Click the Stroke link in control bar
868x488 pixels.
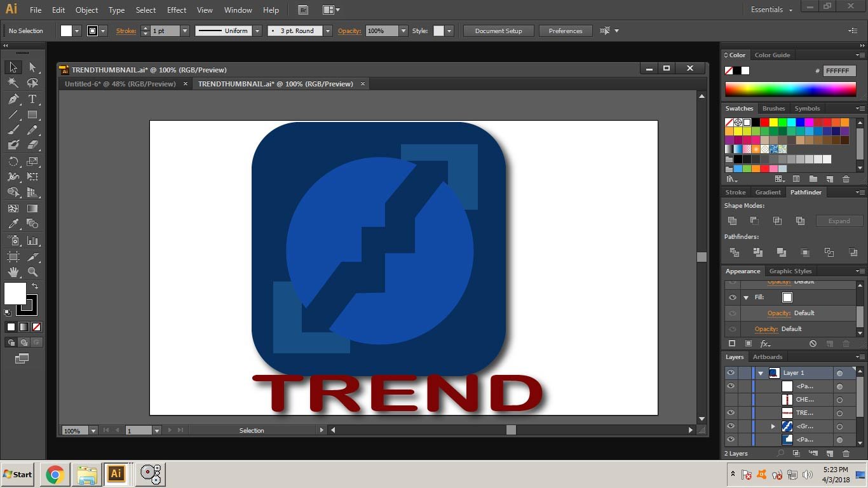coord(126,30)
